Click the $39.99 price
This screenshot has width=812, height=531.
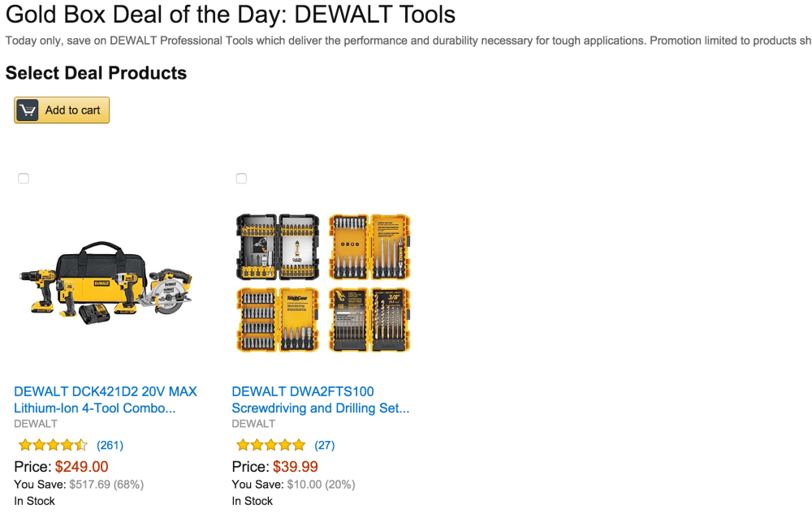[296, 467]
